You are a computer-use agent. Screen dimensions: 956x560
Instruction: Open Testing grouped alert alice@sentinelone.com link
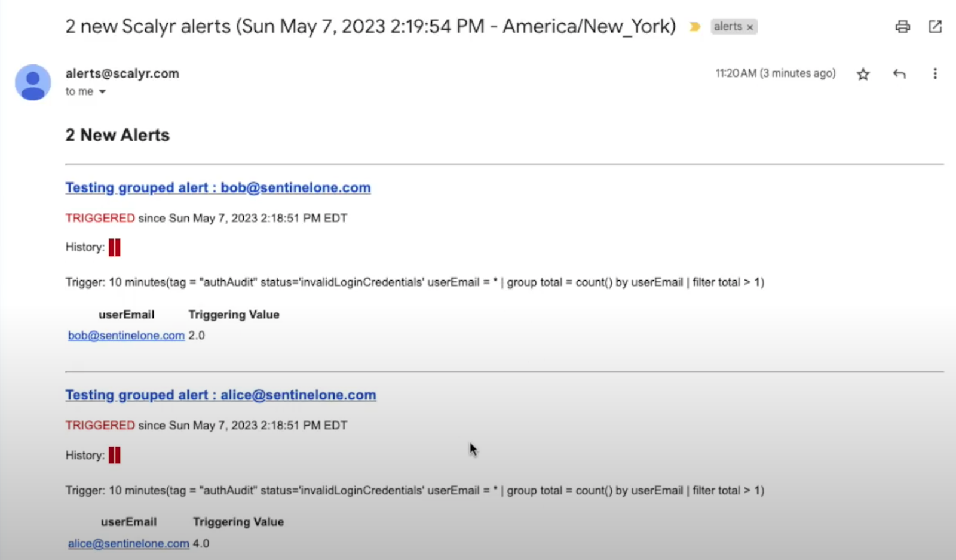[x=220, y=395]
